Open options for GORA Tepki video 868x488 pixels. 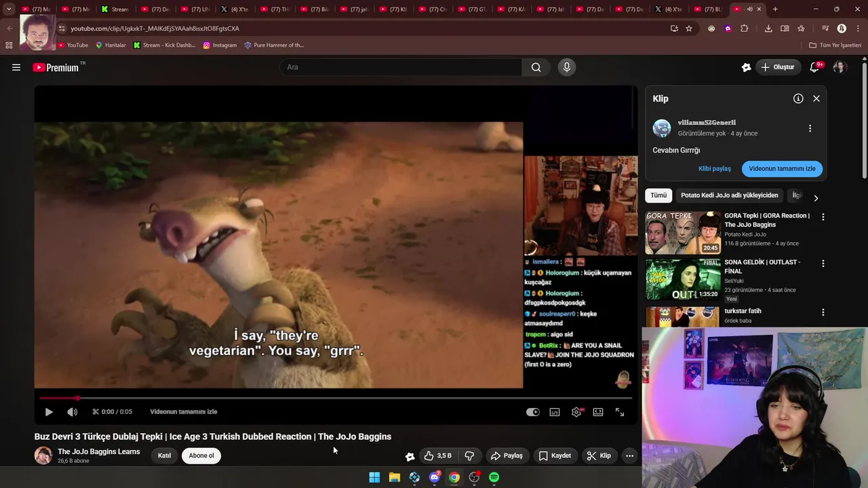tap(823, 217)
